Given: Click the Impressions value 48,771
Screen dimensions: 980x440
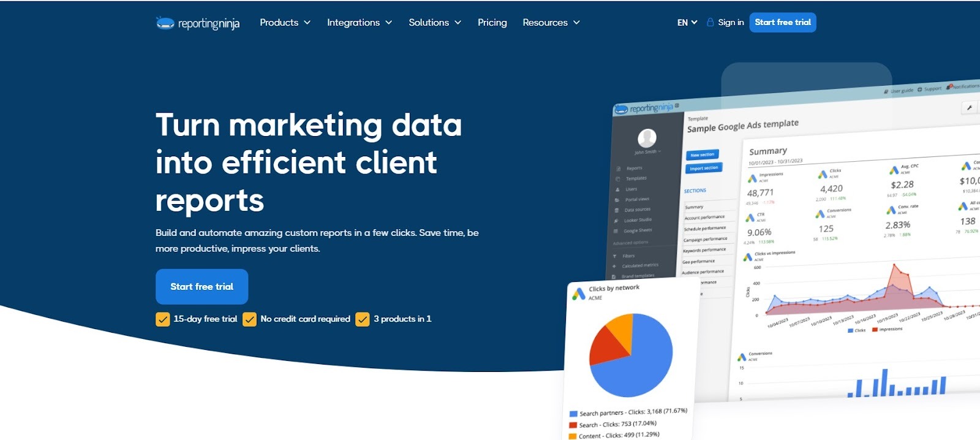Looking at the screenshot, I should pos(760,193).
